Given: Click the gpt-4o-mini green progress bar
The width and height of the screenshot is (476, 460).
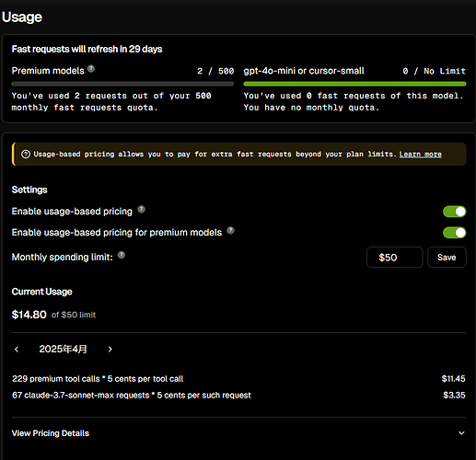Looking at the screenshot, I should point(354,84).
